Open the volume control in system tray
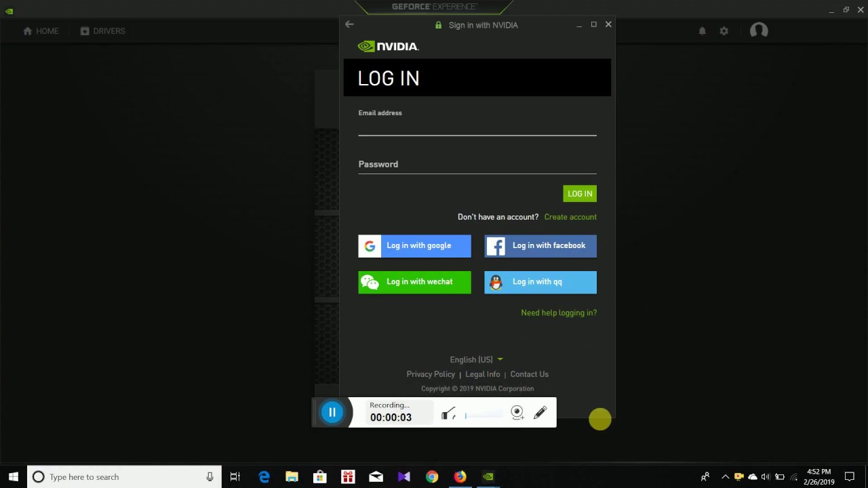This screenshot has height=488, width=868. (766, 477)
